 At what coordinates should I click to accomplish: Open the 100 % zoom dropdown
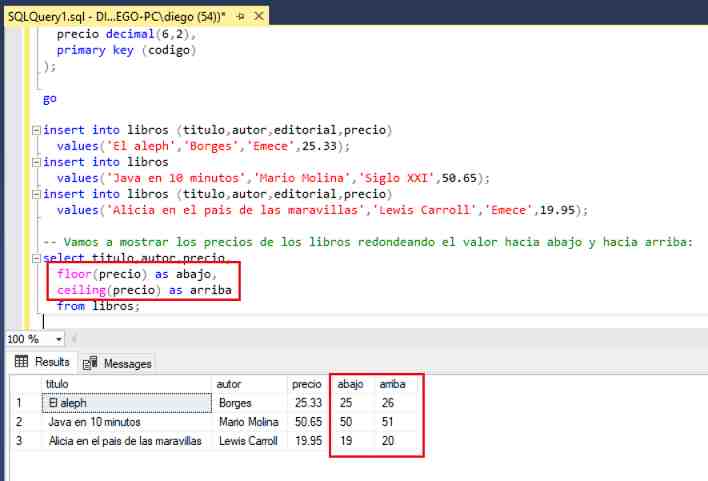59,339
